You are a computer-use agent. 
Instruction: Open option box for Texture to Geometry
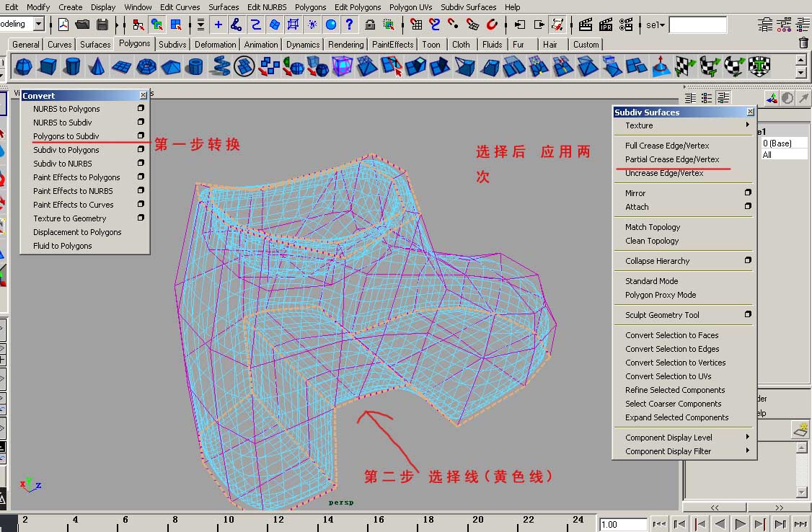[141, 218]
